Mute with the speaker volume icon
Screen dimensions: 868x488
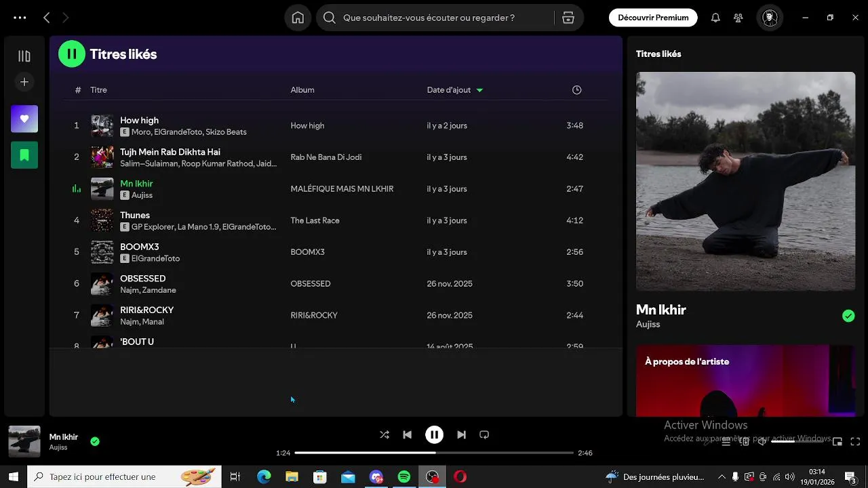(762, 442)
